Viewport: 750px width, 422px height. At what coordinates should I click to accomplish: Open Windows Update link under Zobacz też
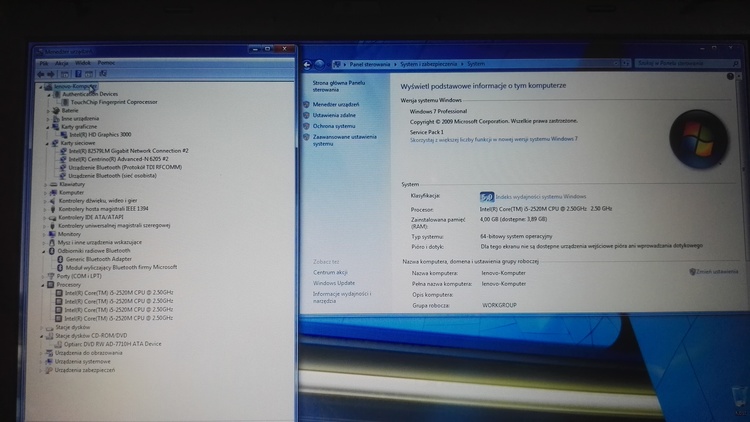[x=334, y=283]
